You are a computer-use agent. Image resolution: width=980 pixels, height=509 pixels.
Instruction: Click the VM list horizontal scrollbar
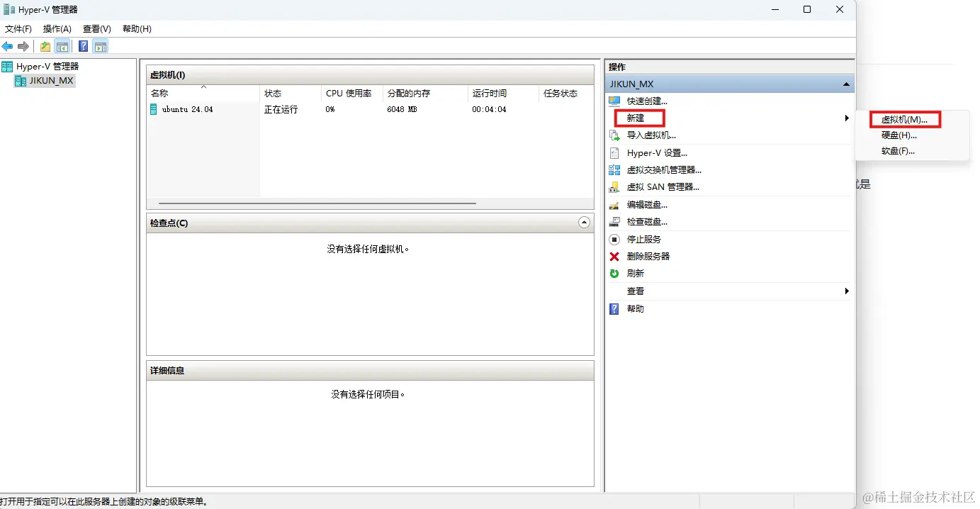(x=317, y=204)
